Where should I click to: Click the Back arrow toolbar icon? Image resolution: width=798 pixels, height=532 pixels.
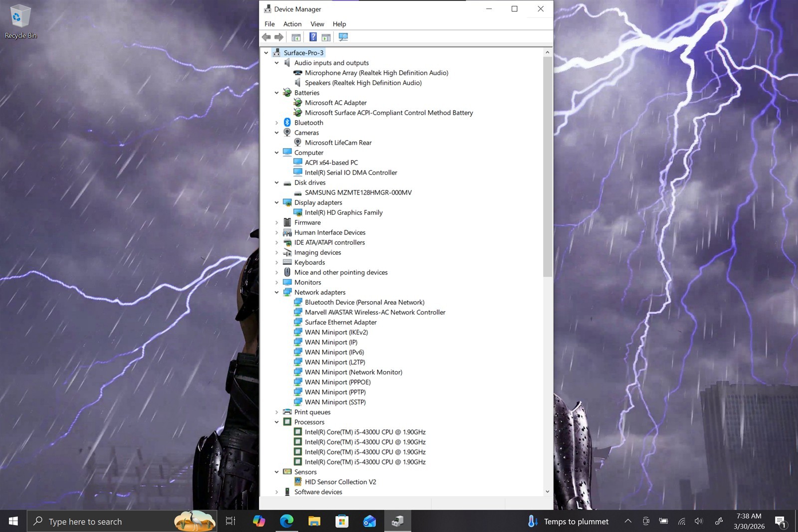(x=266, y=37)
